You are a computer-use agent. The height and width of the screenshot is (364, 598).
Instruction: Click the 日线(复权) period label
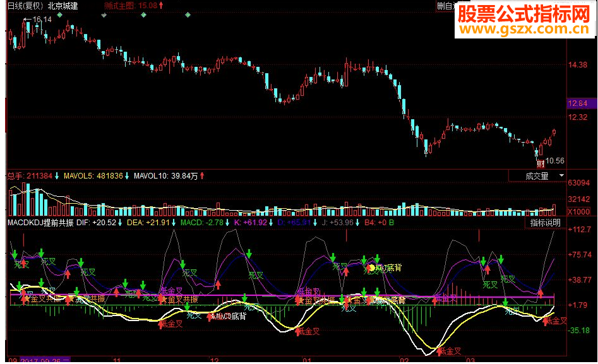25,6
